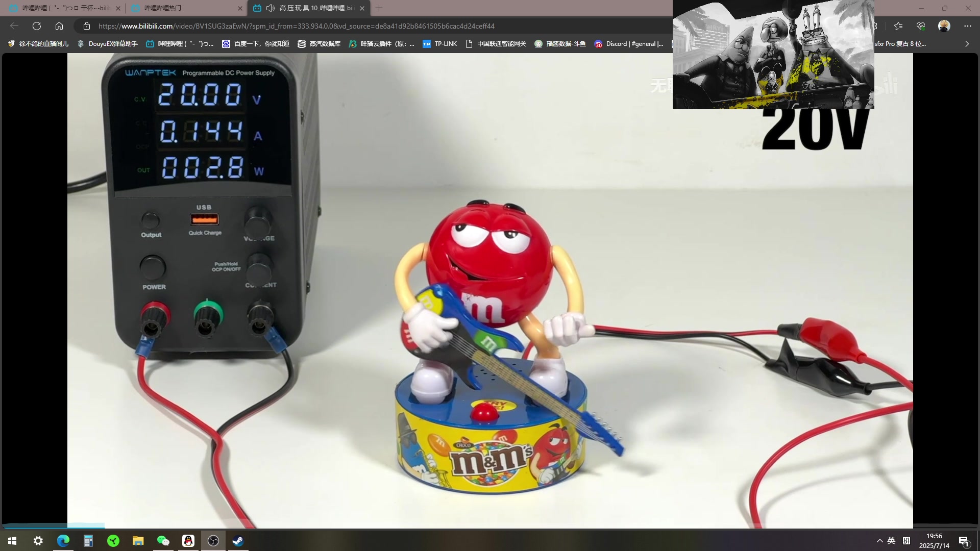Click the playing video to pause

click(490, 291)
